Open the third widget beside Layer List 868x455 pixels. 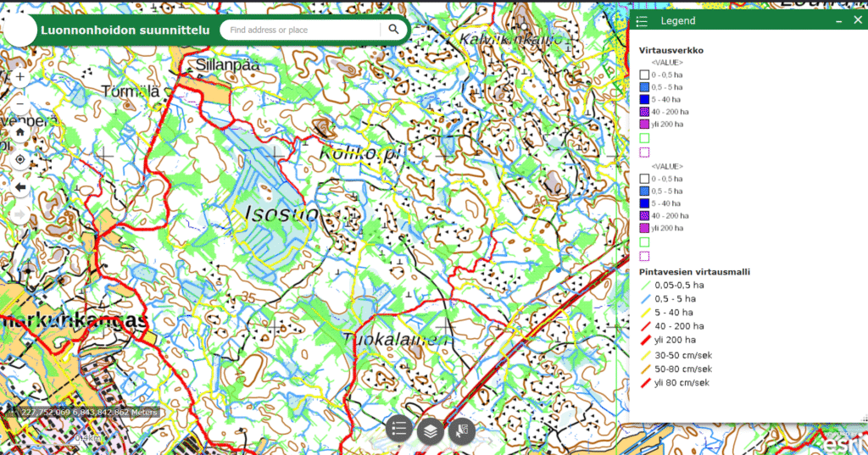coord(462,430)
